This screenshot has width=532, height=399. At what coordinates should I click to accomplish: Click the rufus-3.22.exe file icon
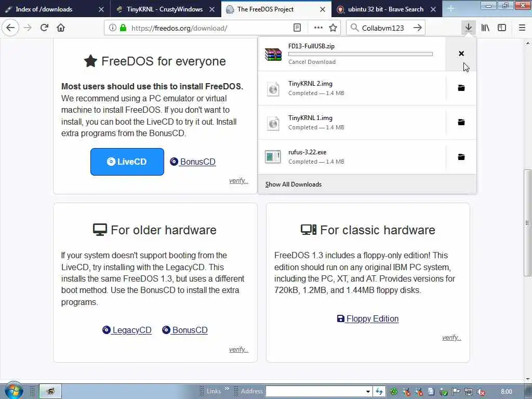pos(273,157)
